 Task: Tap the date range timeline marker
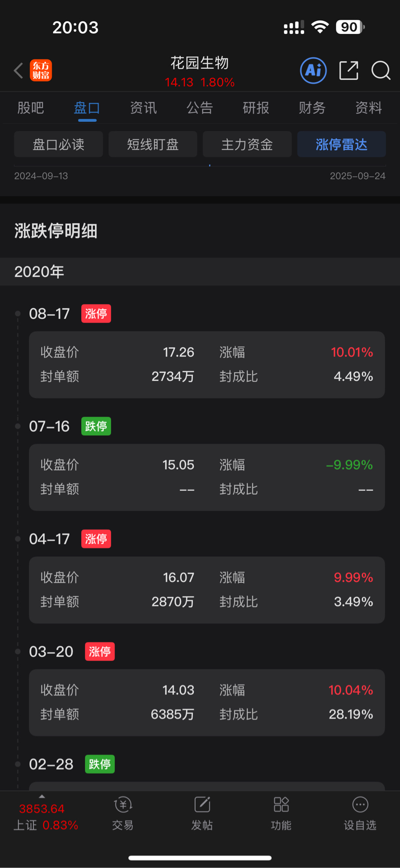[x=209, y=166]
